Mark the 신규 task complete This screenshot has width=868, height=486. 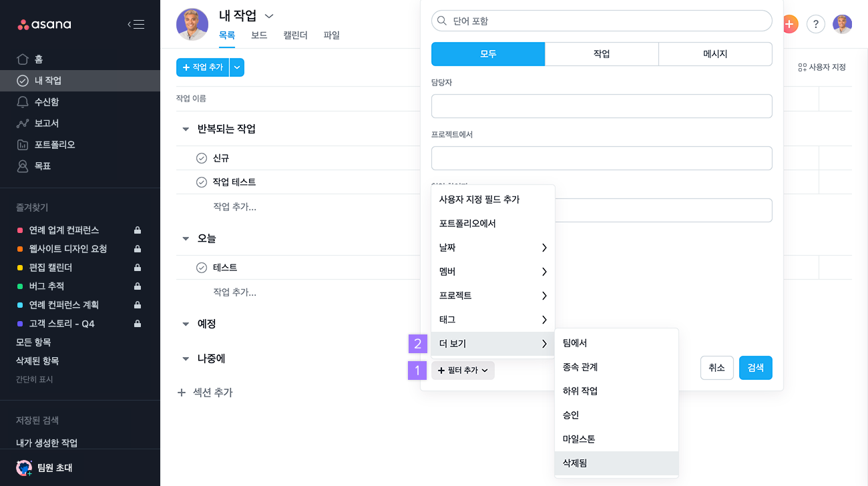pyautogui.click(x=202, y=158)
